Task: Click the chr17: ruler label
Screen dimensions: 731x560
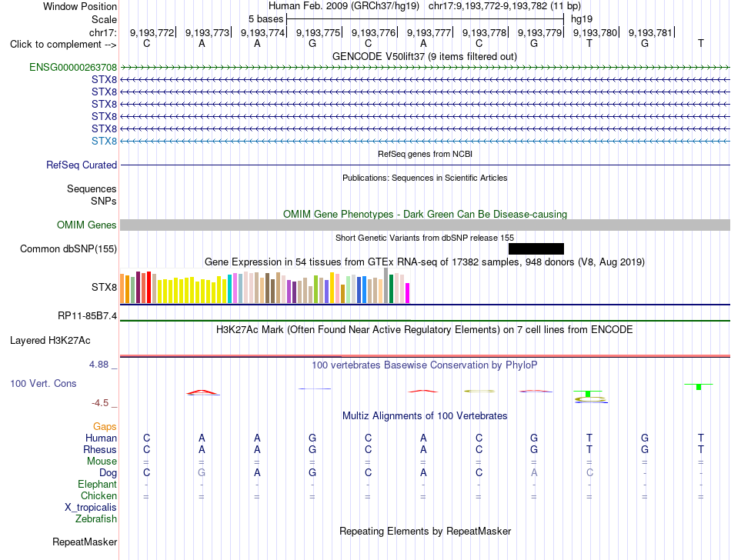Action: [102, 32]
